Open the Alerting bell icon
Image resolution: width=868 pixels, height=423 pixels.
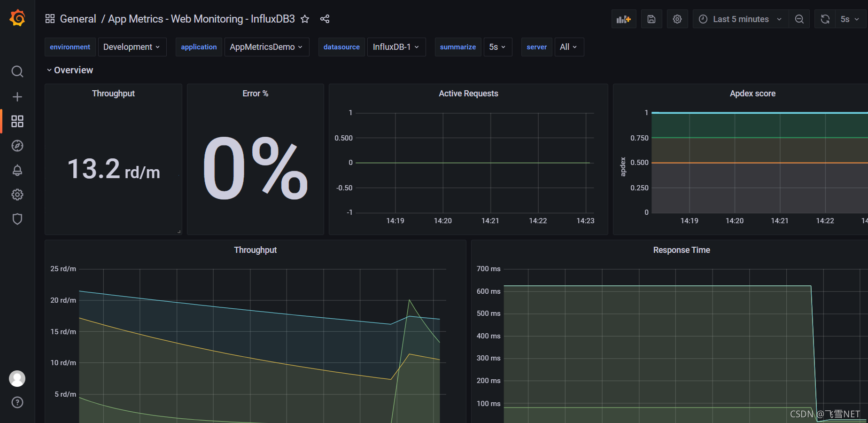17,170
